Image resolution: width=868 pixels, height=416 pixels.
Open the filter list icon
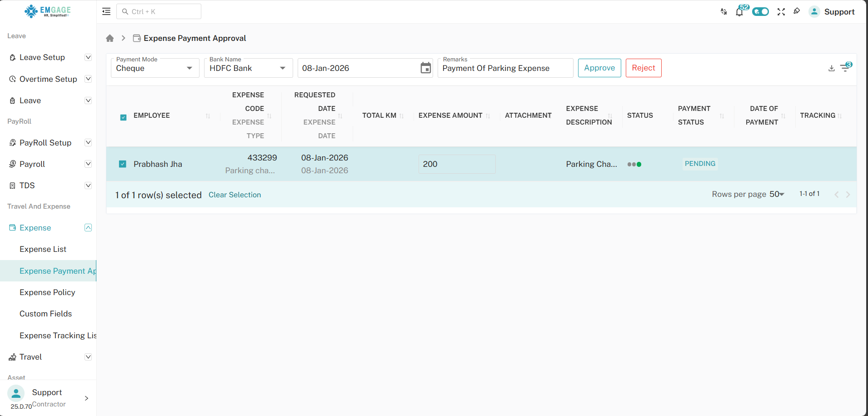845,68
